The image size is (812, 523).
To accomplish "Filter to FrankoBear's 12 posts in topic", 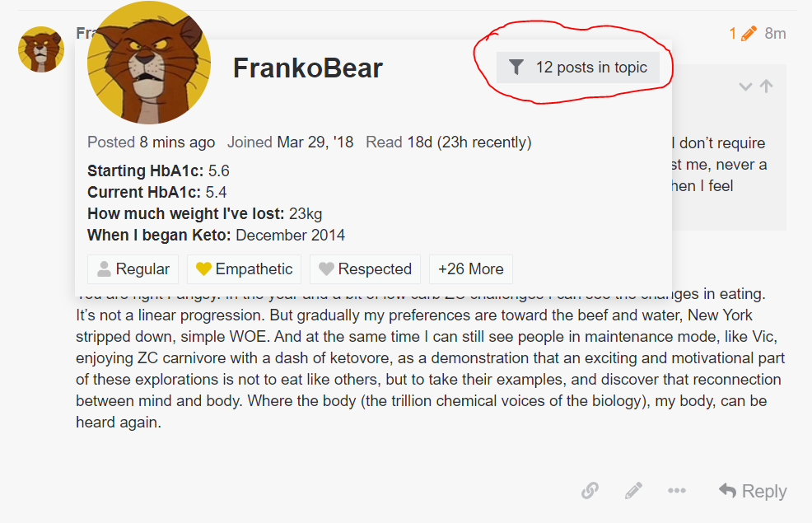I will (x=578, y=68).
